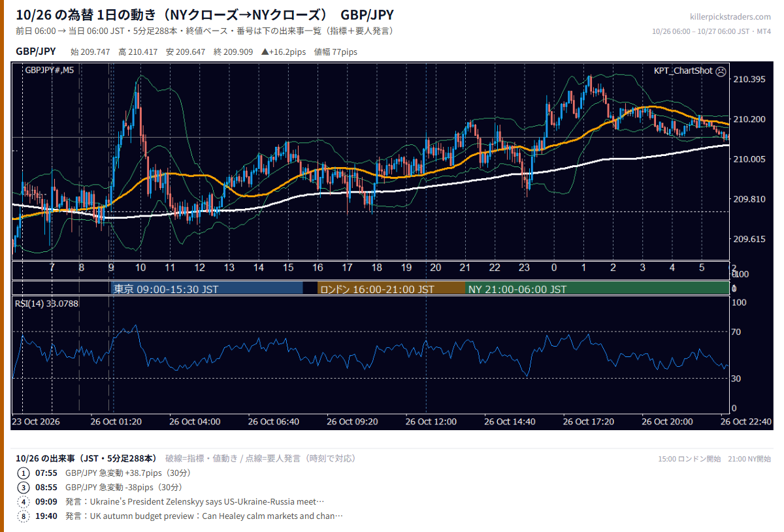784x532 pixels.
Task: Click the ▲+16.2pips change value
Action: 284,52
